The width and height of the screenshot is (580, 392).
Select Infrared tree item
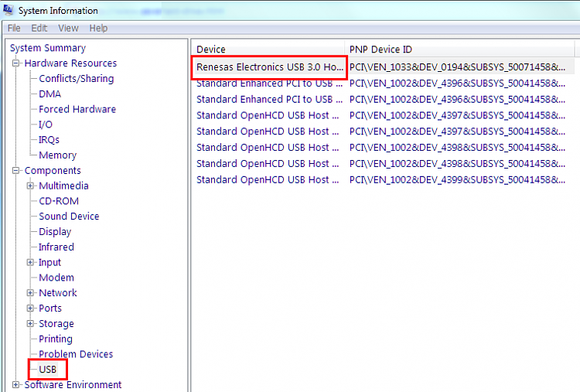point(56,247)
